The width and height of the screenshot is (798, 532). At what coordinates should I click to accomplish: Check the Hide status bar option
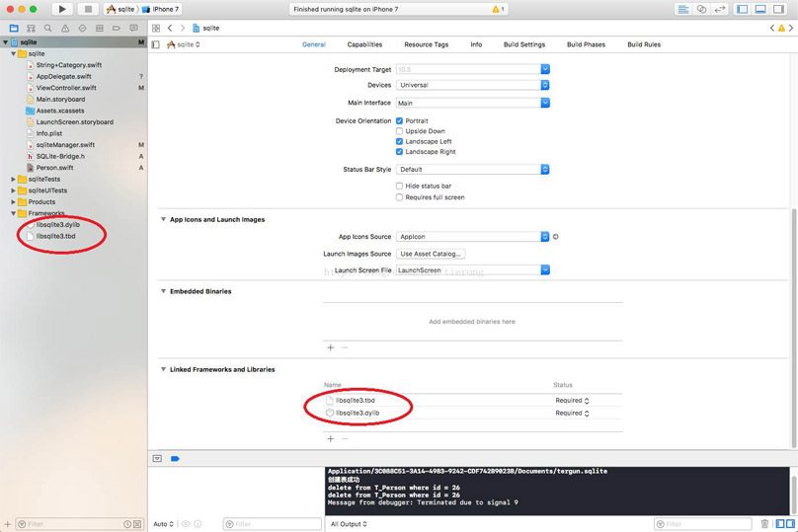pyautogui.click(x=399, y=186)
